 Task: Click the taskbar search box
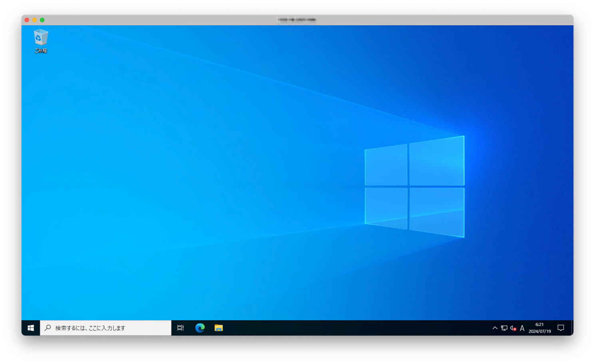106,328
